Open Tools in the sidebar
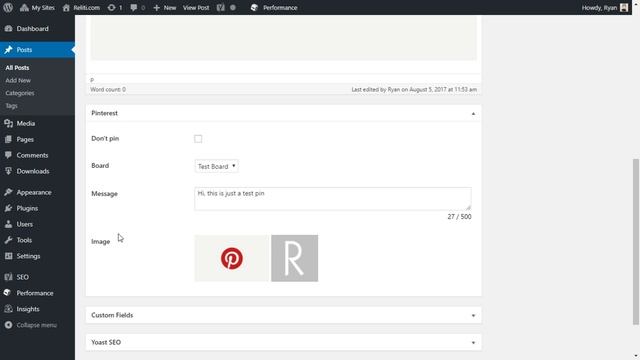640x360 pixels. [37, 240]
